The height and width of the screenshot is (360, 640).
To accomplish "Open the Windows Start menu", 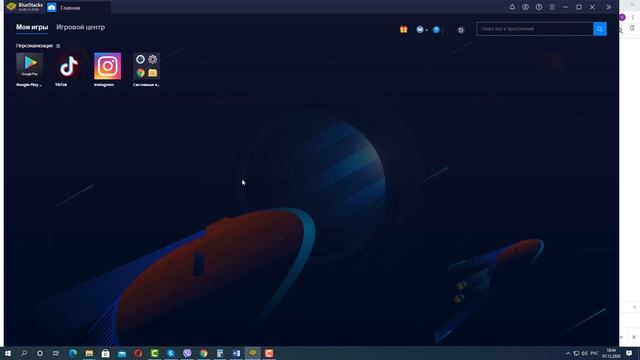I will pyautogui.click(x=8, y=353).
